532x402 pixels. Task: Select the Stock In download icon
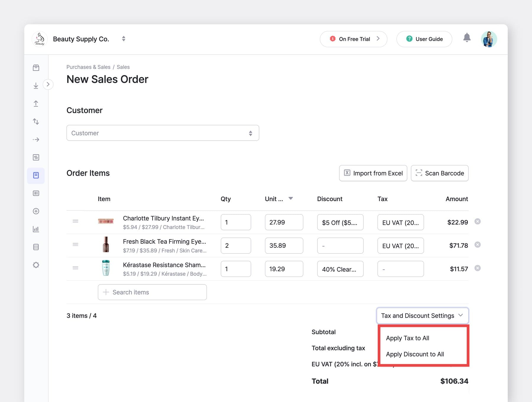point(36,85)
